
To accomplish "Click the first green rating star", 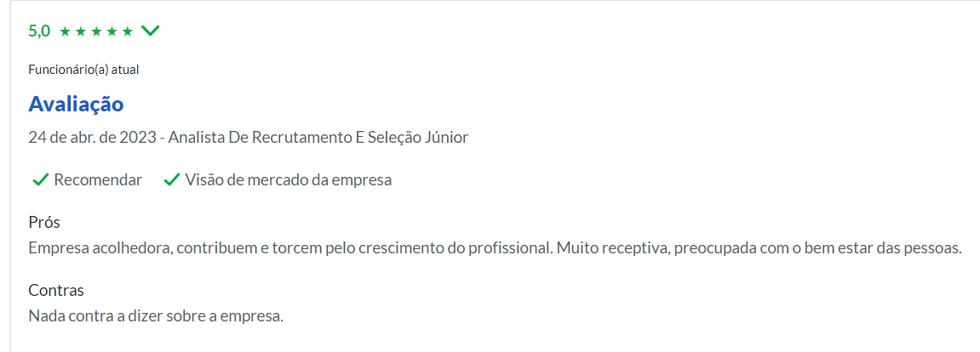I will (65, 31).
